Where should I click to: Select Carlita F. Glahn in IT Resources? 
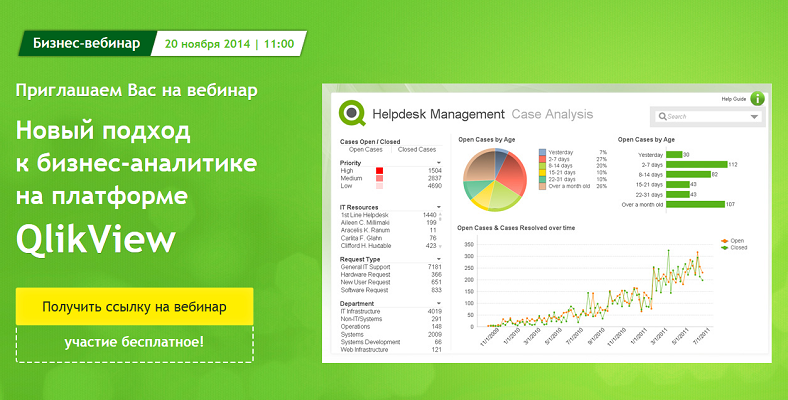[388, 238]
